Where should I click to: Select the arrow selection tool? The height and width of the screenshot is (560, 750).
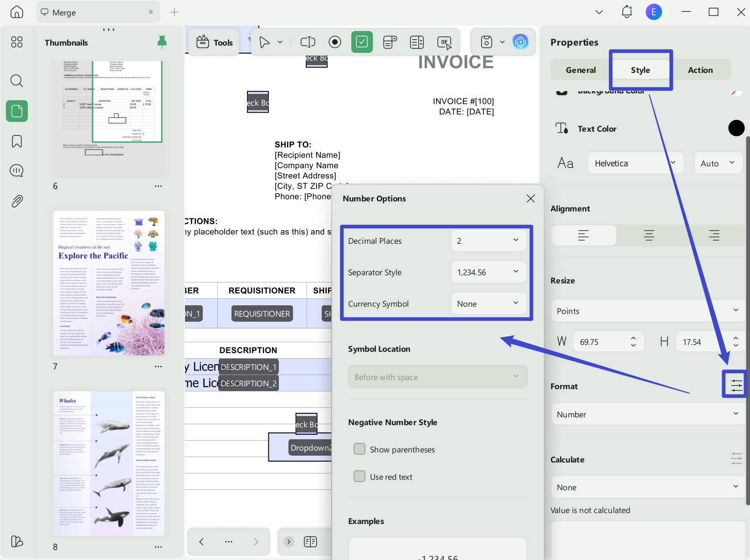(x=264, y=42)
